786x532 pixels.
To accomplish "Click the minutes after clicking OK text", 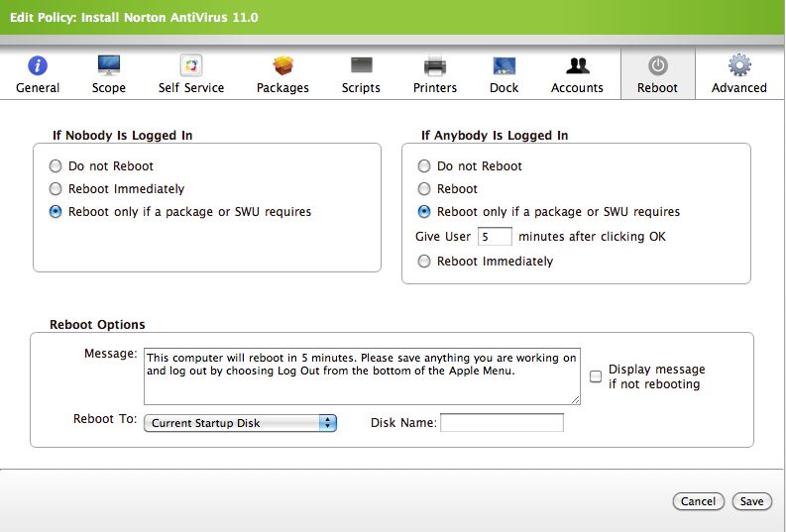I will point(592,237).
